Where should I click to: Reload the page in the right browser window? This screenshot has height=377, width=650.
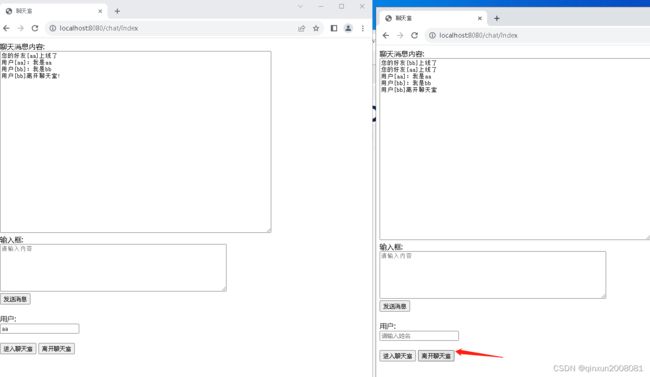(x=414, y=35)
